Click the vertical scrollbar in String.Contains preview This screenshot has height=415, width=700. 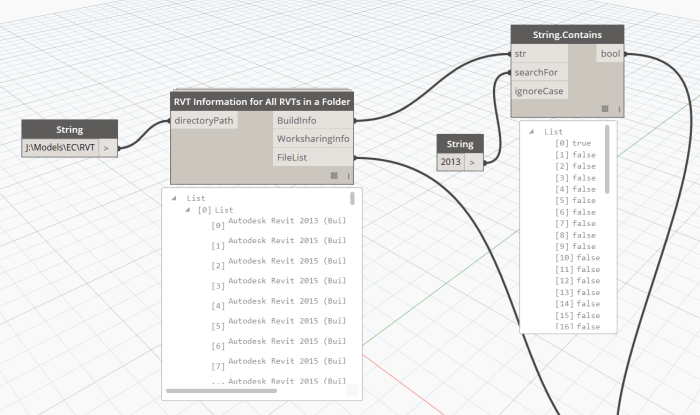[608, 160]
